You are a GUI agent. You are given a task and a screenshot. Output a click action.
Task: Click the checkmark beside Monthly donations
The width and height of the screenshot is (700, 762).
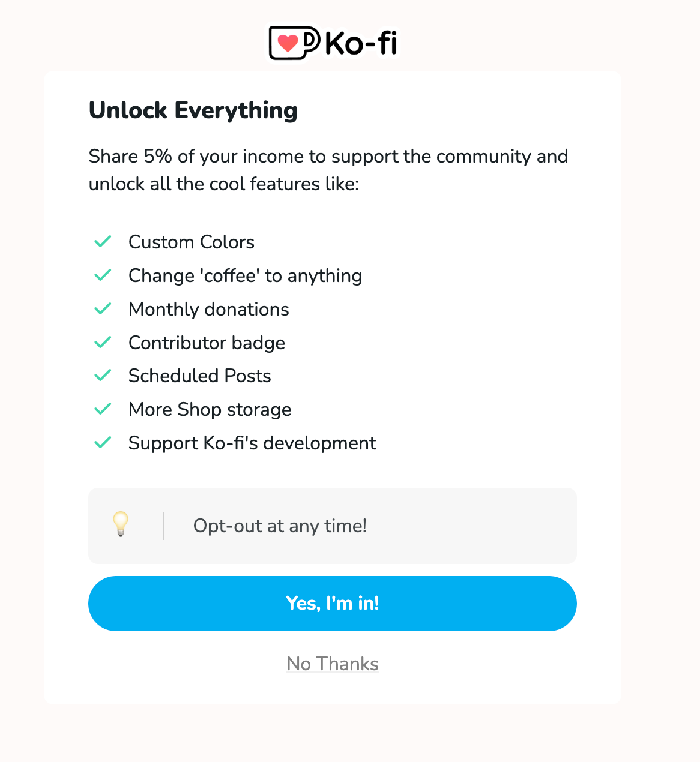103,308
